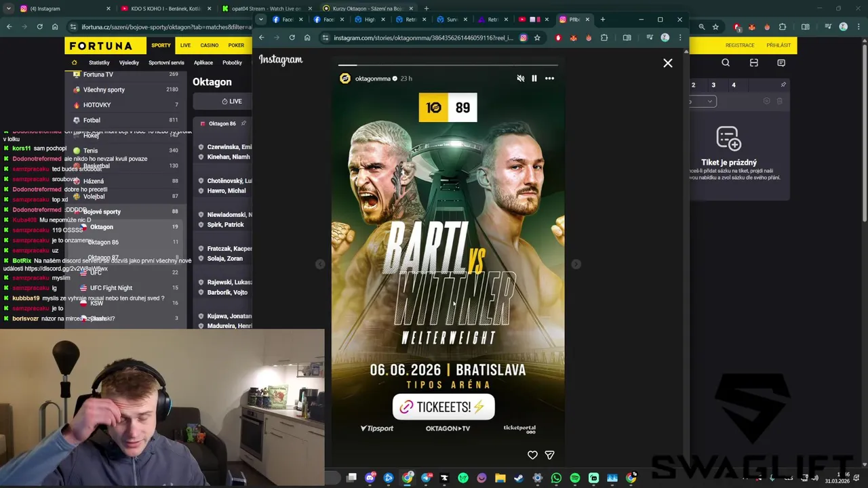Reload the Instagram story page
Image resolution: width=868 pixels, height=488 pixels.
click(292, 37)
